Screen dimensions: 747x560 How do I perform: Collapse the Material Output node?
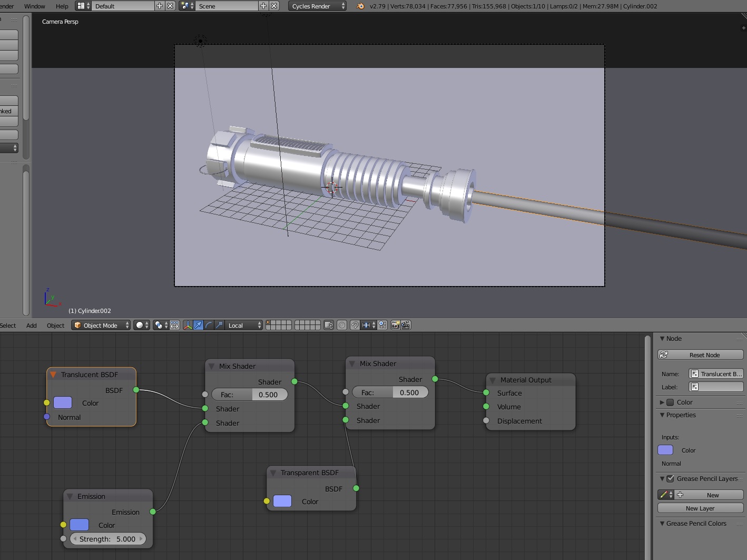[493, 380]
